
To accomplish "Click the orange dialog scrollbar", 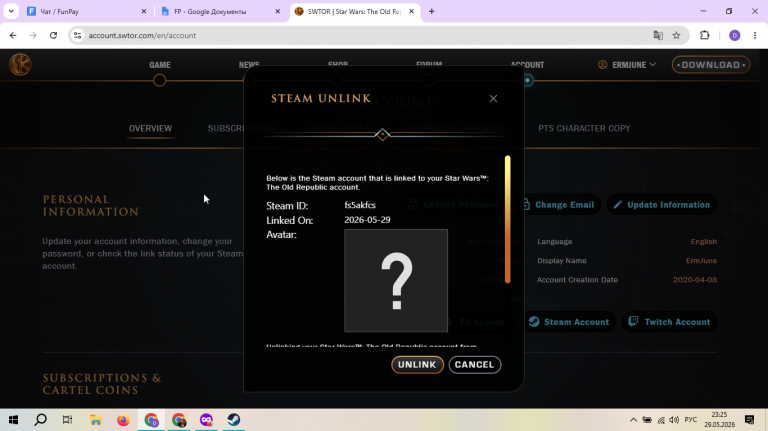I will pyautogui.click(x=507, y=219).
